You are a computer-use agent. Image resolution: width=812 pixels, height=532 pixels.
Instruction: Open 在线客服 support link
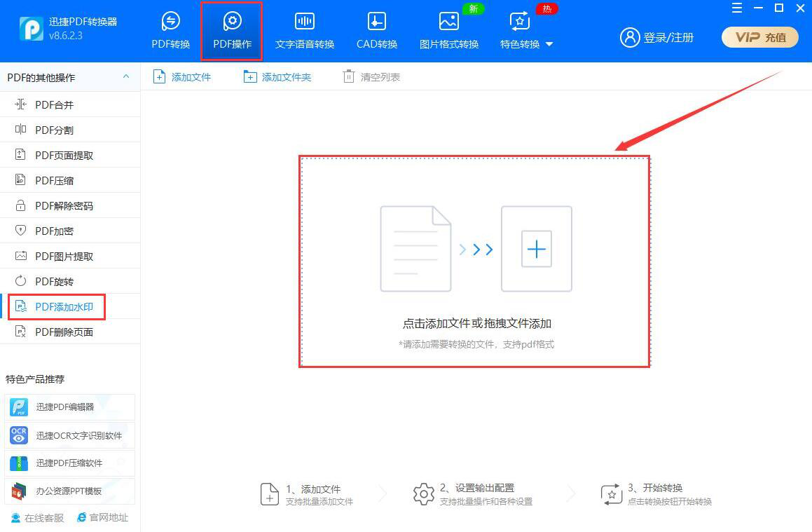tap(37, 518)
